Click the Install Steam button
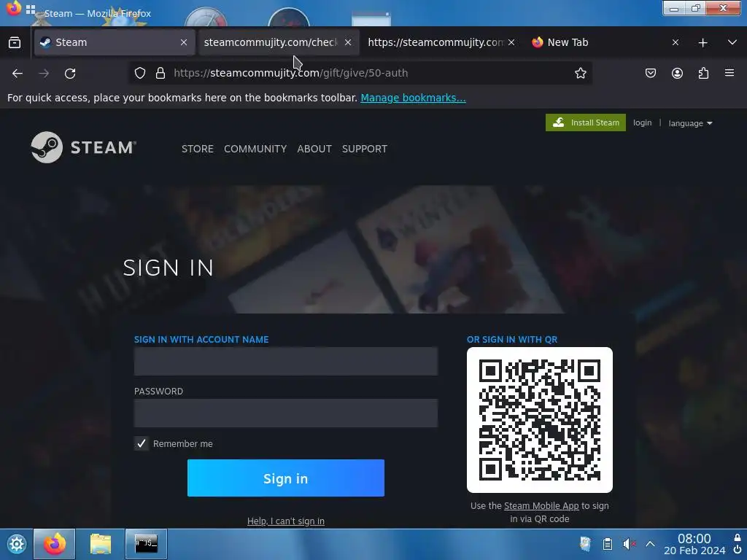 [x=586, y=122]
